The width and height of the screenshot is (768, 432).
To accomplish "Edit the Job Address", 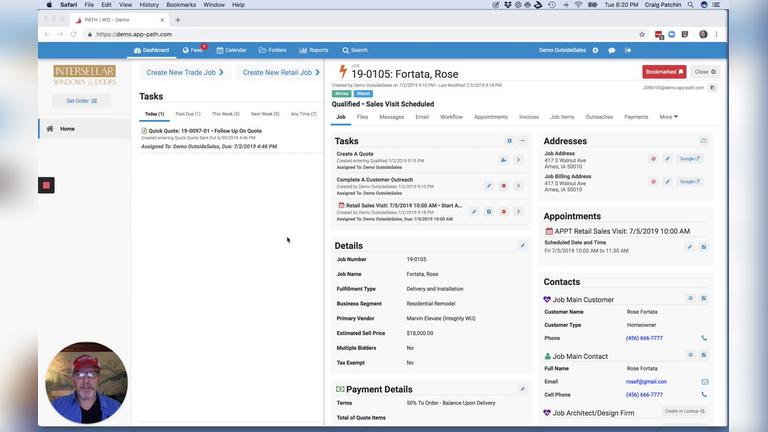I will click(x=668, y=159).
